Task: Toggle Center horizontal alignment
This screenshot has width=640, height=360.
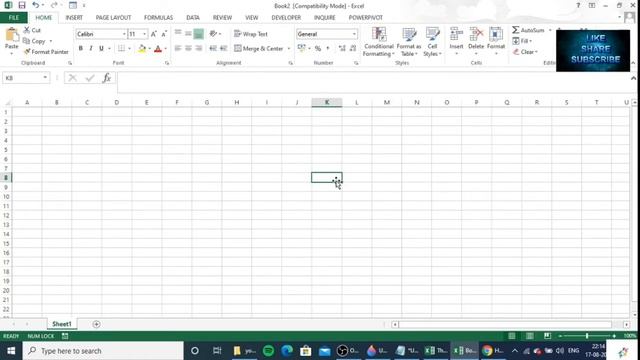Action: [x=188, y=49]
